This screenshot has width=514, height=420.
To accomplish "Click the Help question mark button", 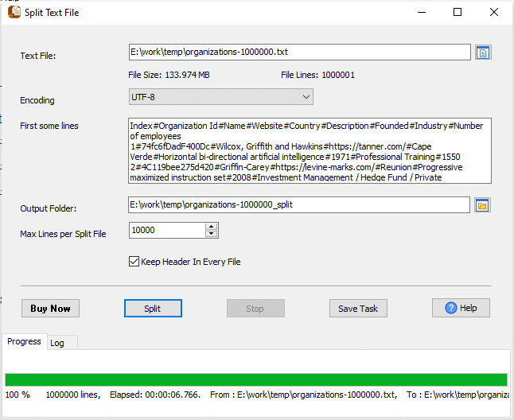I will [x=461, y=308].
